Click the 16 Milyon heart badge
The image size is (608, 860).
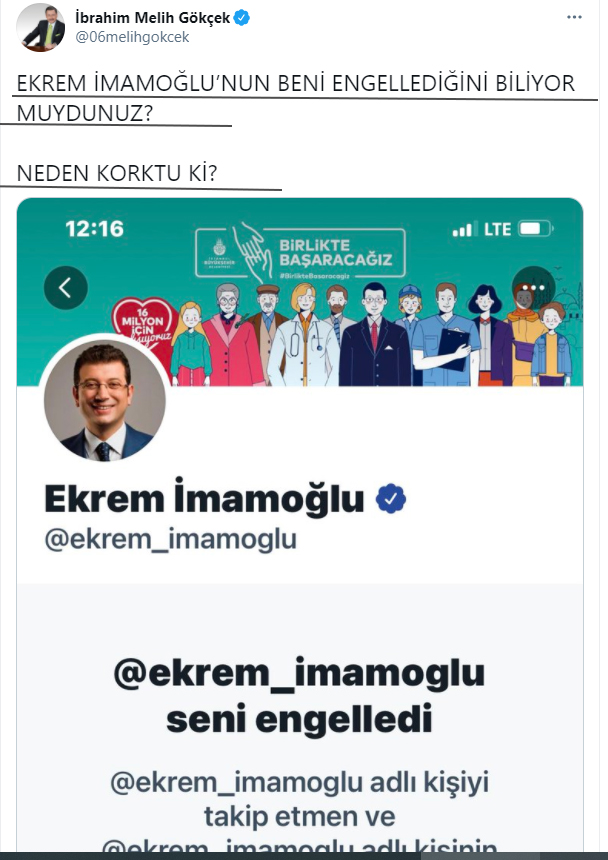pyautogui.click(x=145, y=327)
